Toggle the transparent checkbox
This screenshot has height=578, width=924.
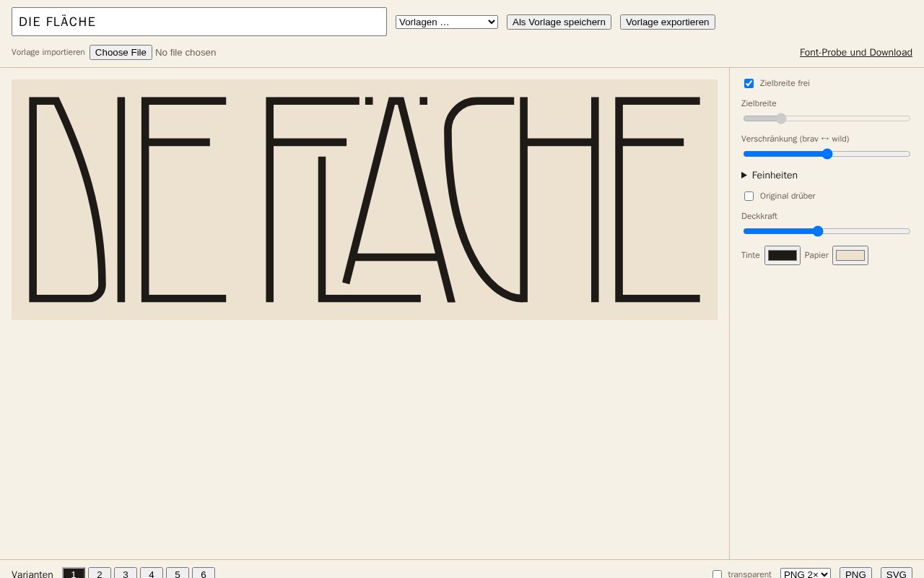(717, 574)
